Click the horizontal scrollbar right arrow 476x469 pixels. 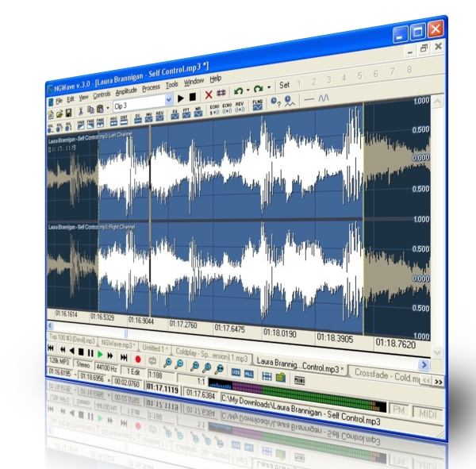[424, 364]
